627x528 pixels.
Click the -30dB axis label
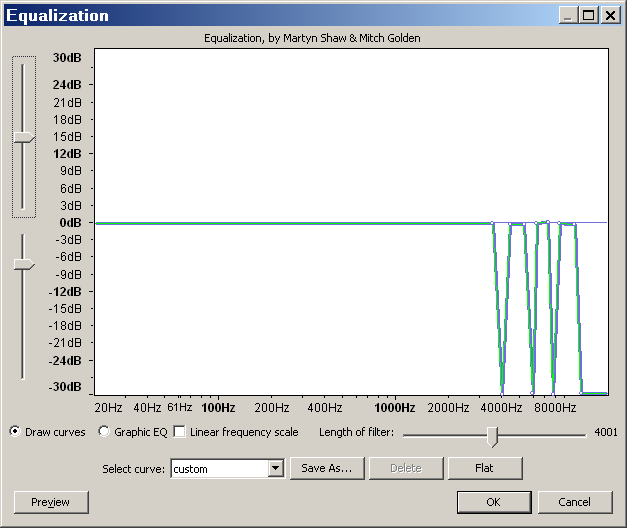65,387
